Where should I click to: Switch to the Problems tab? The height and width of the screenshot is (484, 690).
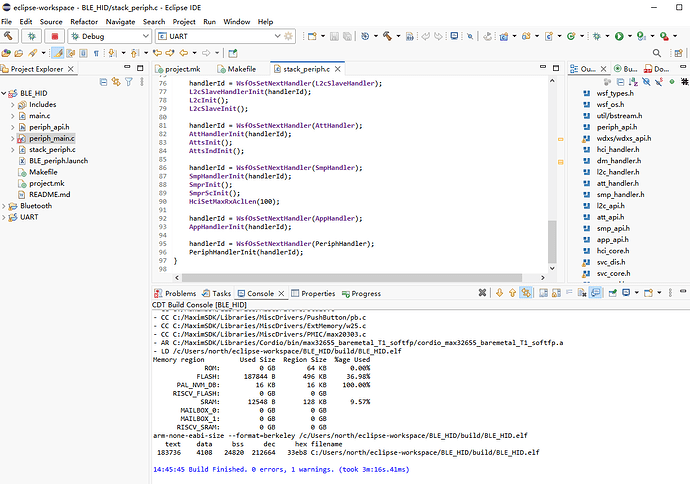point(175,293)
